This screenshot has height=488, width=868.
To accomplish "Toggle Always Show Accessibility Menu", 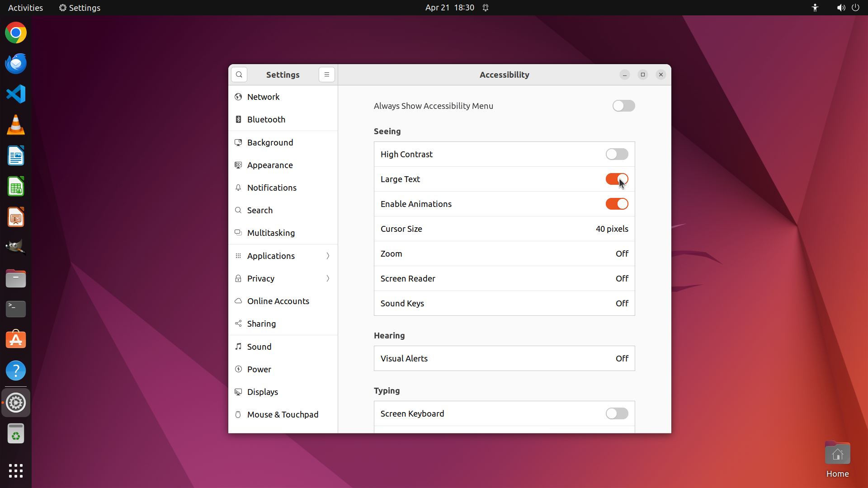I will 623,106.
